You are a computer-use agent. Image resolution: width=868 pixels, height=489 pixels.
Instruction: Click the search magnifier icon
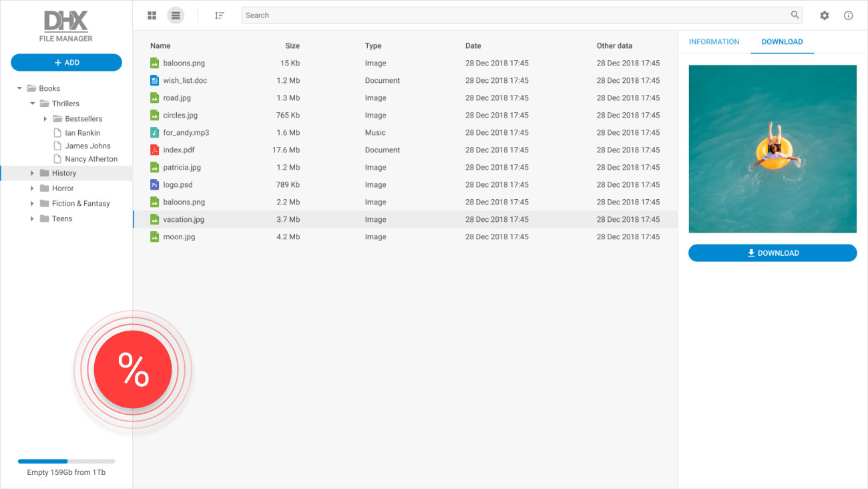pos(794,15)
